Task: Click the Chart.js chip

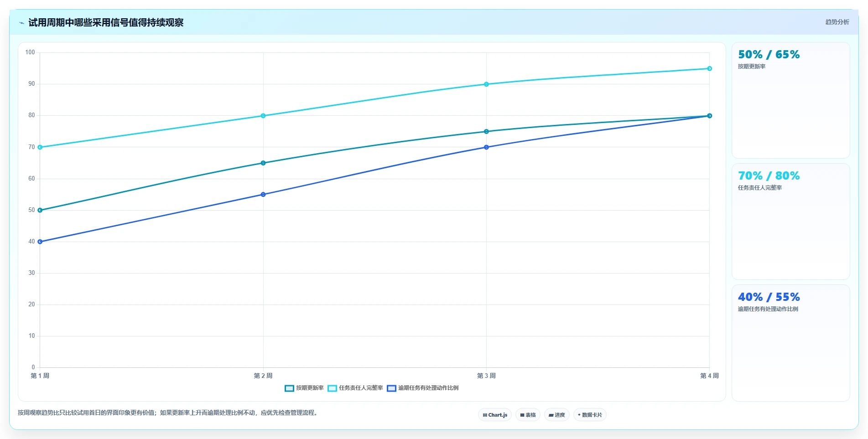Action: (495, 415)
